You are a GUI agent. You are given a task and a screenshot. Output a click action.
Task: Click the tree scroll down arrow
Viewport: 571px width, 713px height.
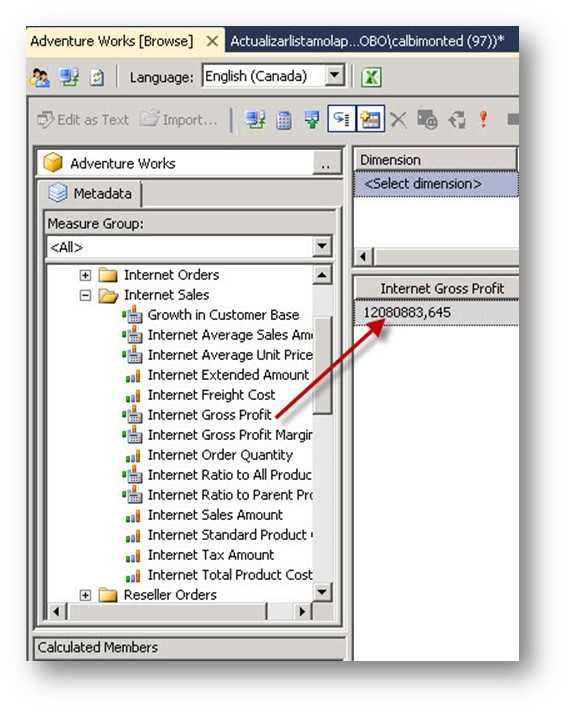322,592
